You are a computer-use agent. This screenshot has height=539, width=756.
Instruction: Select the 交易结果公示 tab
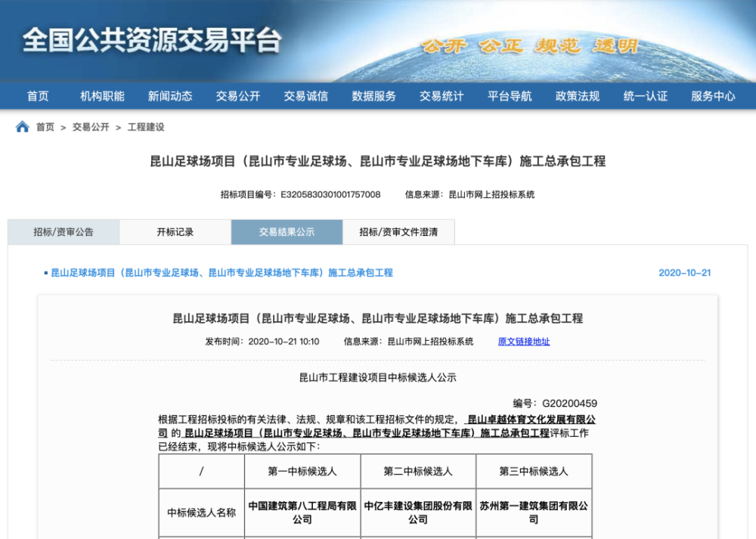tap(287, 232)
